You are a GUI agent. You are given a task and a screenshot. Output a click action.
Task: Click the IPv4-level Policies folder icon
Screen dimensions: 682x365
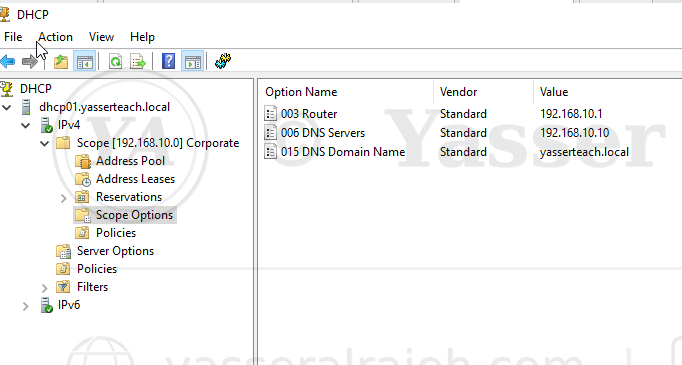click(x=63, y=269)
